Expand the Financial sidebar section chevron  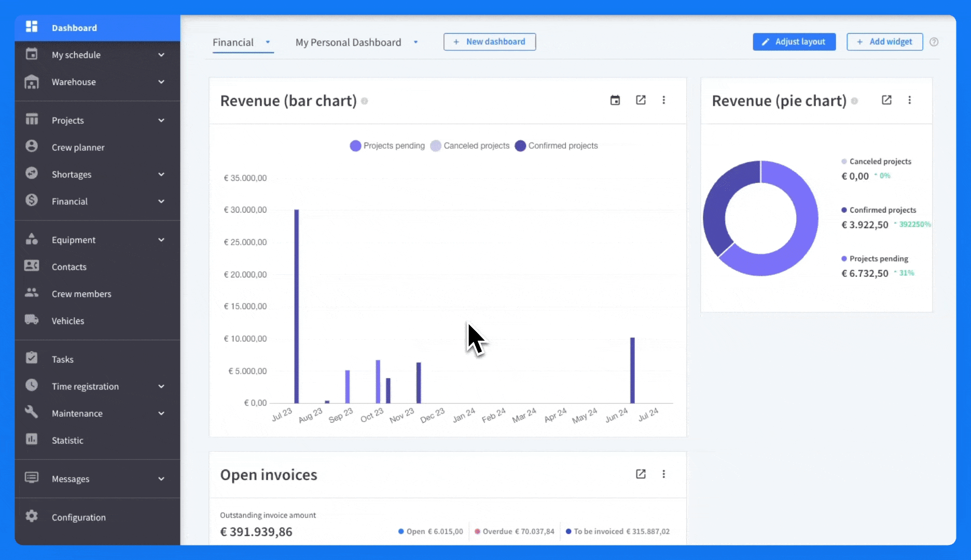click(x=161, y=201)
